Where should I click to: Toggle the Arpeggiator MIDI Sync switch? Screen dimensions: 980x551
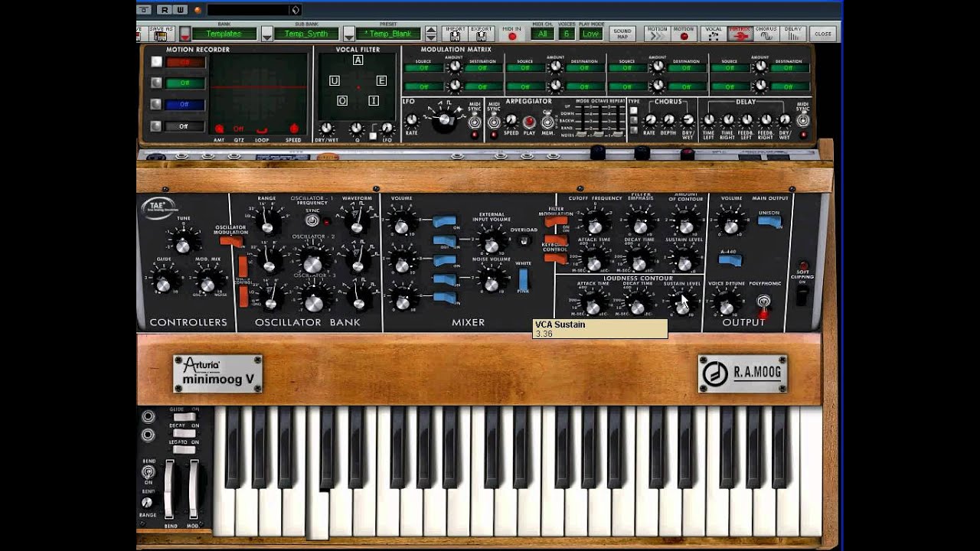pos(494,122)
